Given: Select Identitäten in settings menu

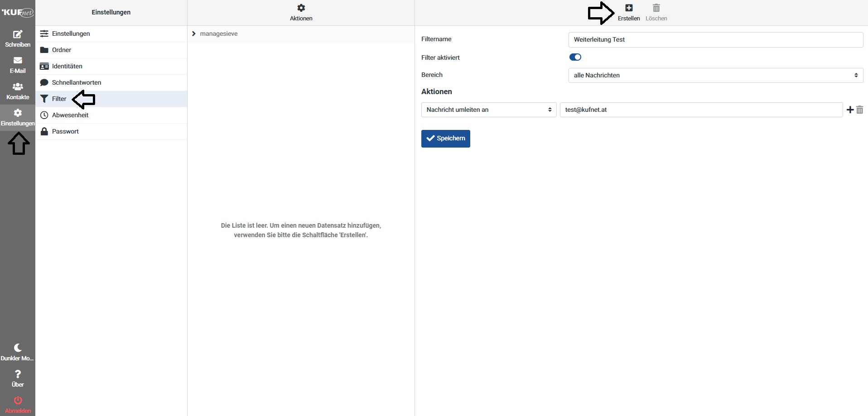Looking at the screenshot, I should coord(67,67).
